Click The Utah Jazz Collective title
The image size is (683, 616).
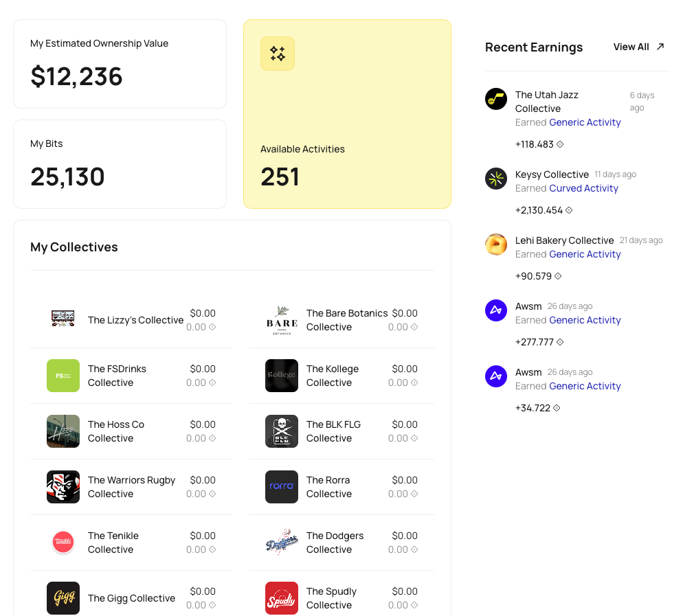(x=547, y=102)
